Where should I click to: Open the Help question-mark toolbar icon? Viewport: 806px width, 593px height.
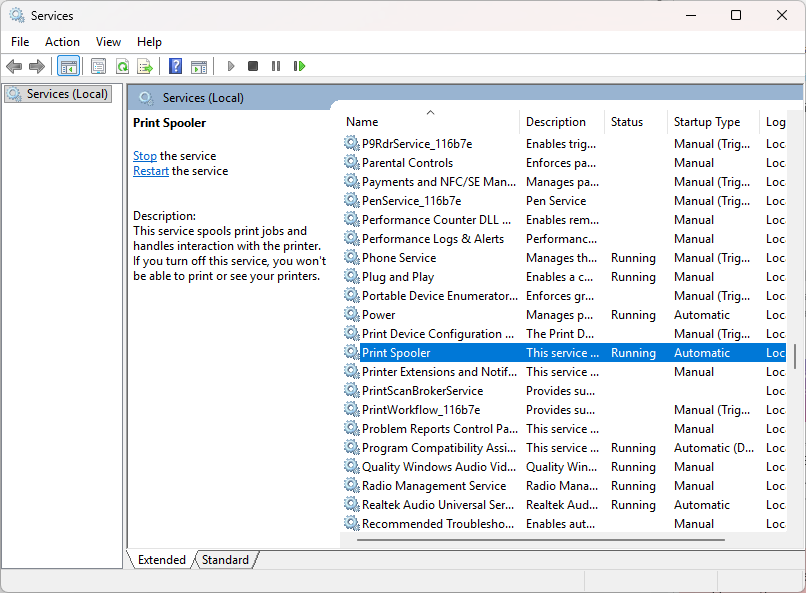tap(175, 66)
